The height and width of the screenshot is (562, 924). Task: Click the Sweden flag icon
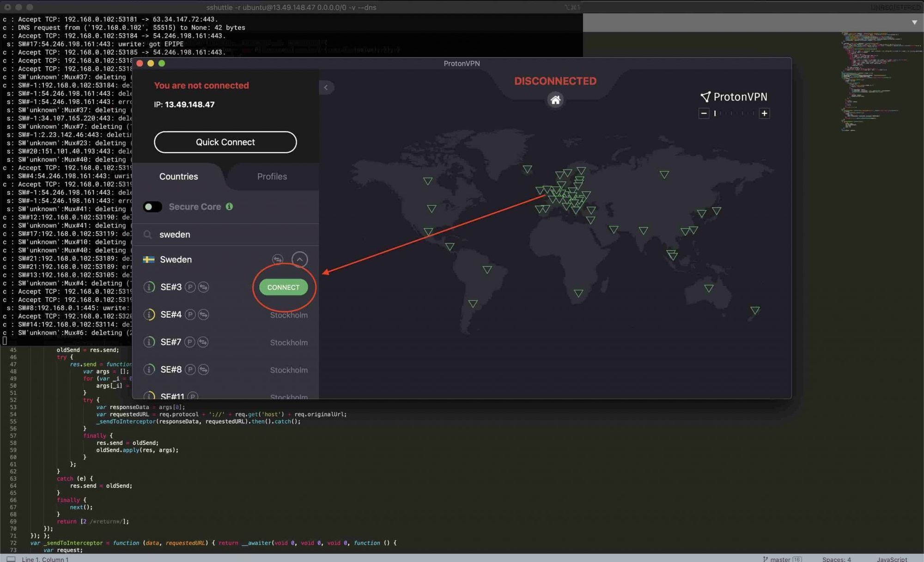pyautogui.click(x=149, y=260)
